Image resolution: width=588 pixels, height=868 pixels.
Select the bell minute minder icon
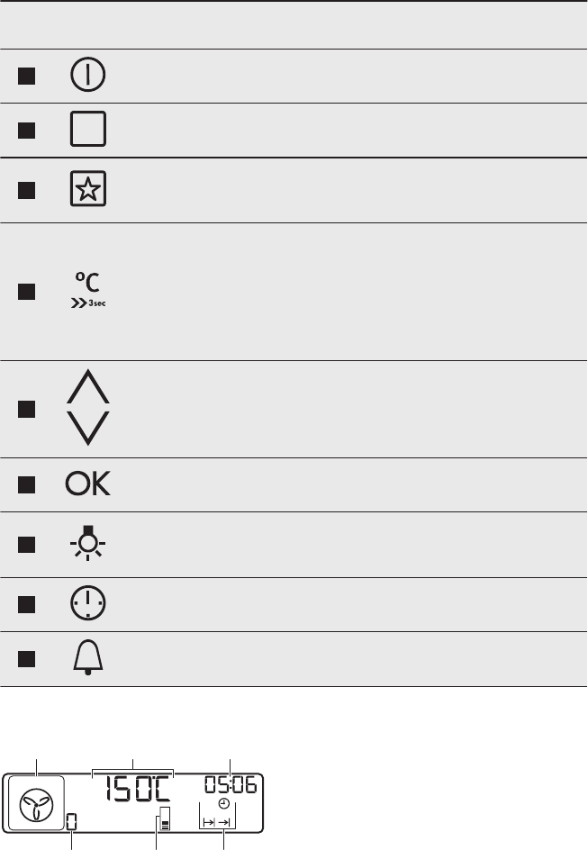(x=86, y=659)
